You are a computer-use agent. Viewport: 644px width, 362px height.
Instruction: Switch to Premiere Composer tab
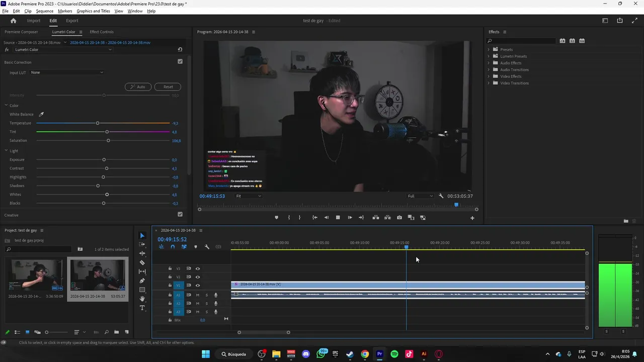[21, 32]
